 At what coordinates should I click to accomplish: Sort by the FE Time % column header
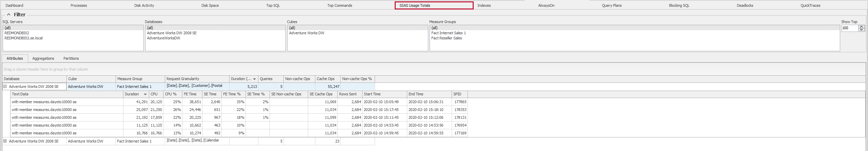pyautogui.click(x=234, y=94)
